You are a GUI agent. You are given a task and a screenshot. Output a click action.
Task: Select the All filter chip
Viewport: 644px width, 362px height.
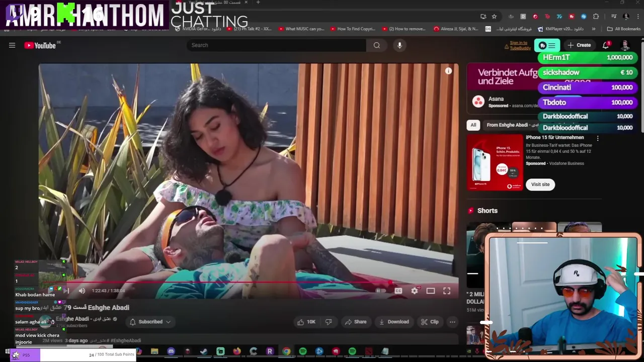click(473, 125)
